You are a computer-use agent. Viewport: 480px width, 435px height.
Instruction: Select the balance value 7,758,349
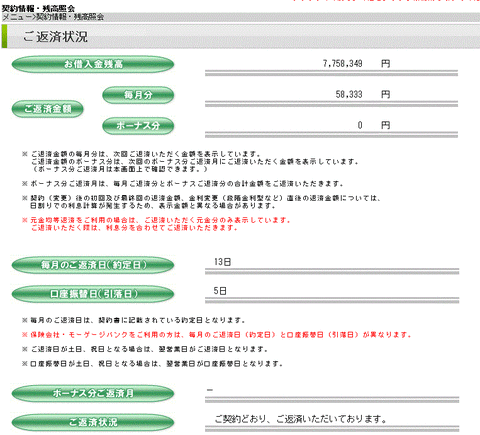[x=342, y=63]
